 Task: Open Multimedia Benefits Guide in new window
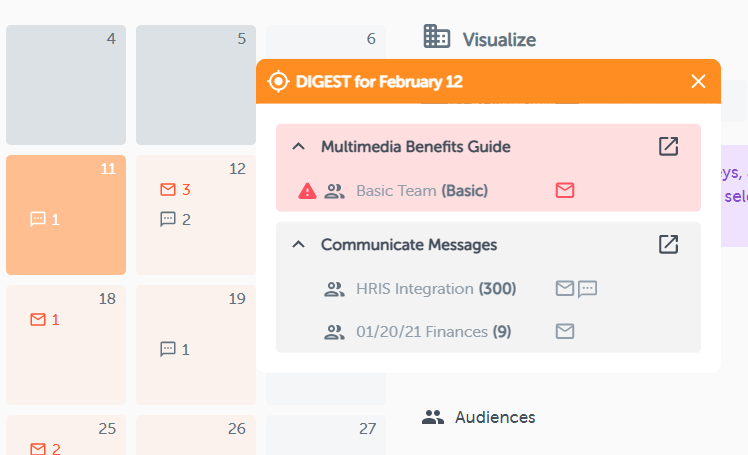(x=668, y=146)
